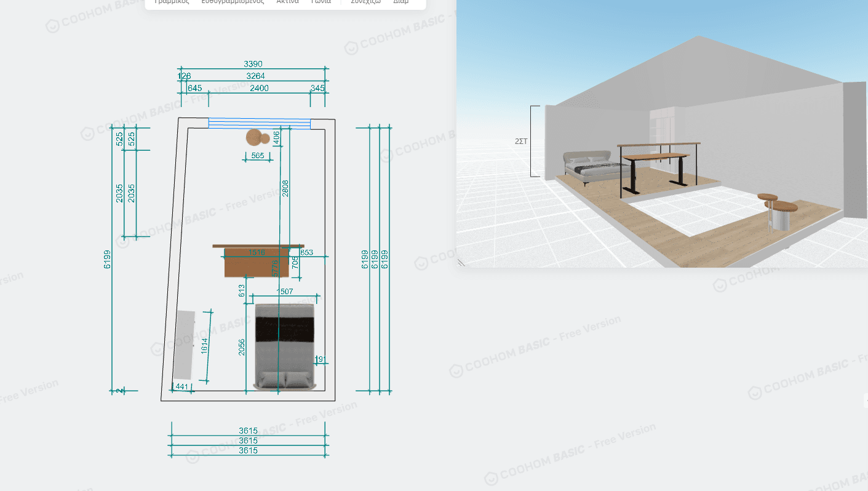Select the 705 desk depth dimension
Viewport: 868px width, 491px height.
(295, 263)
